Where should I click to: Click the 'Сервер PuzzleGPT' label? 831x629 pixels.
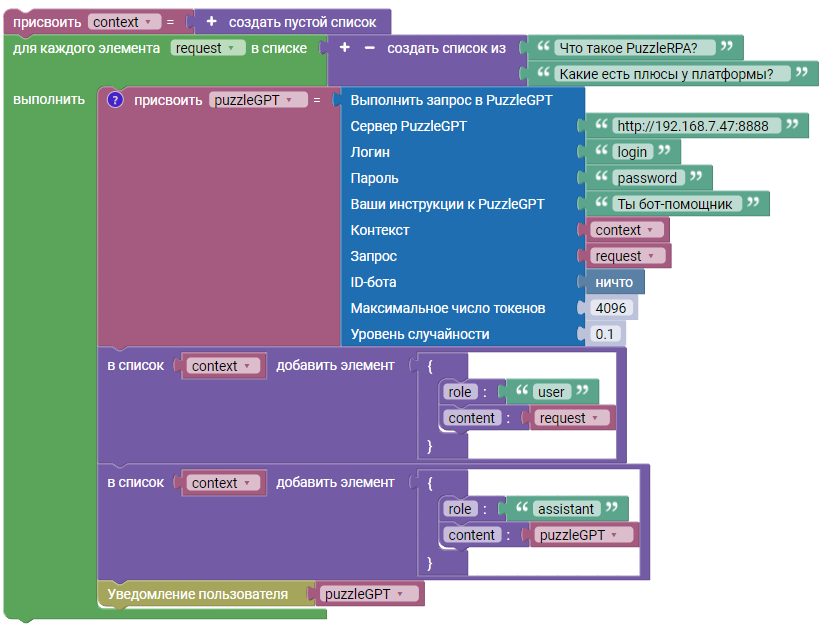(x=409, y=126)
